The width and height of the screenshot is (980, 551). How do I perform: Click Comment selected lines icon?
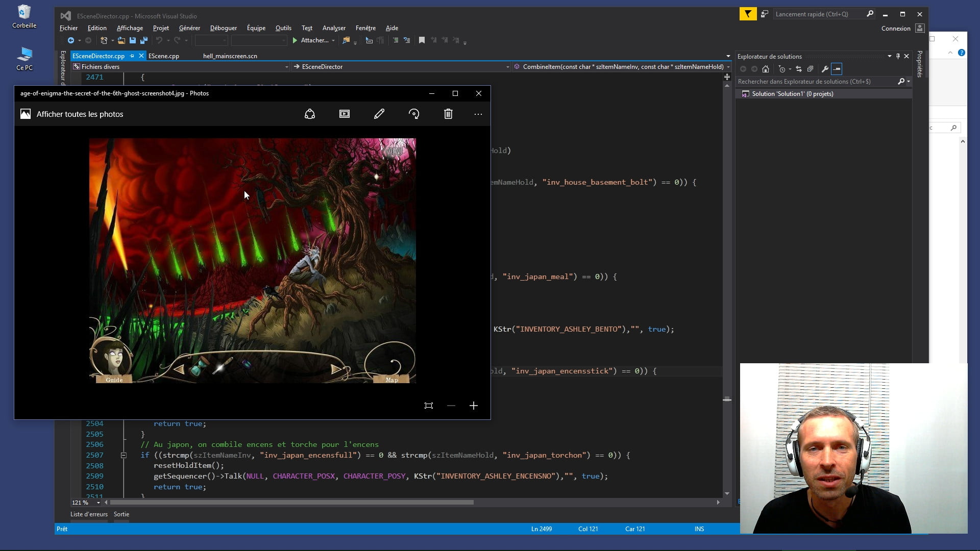coord(396,40)
